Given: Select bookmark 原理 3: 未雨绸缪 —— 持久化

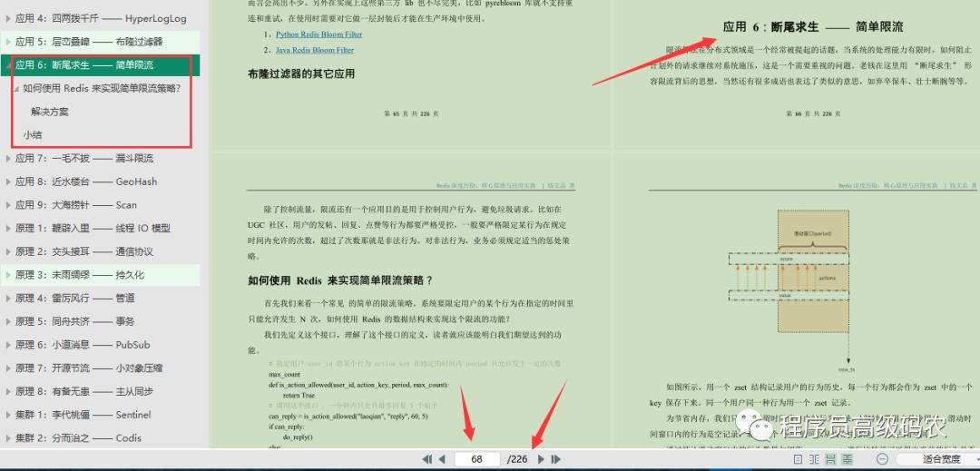Looking at the screenshot, I should [80, 275].
